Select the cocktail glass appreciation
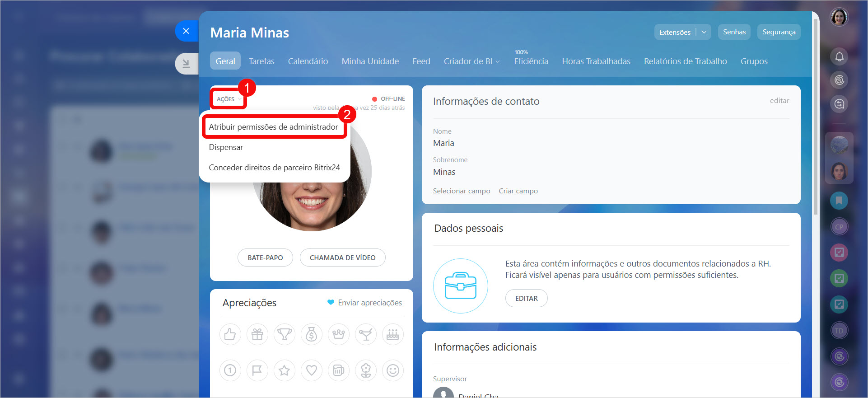This screenshot has width=868, height=398. click(366, 334)
